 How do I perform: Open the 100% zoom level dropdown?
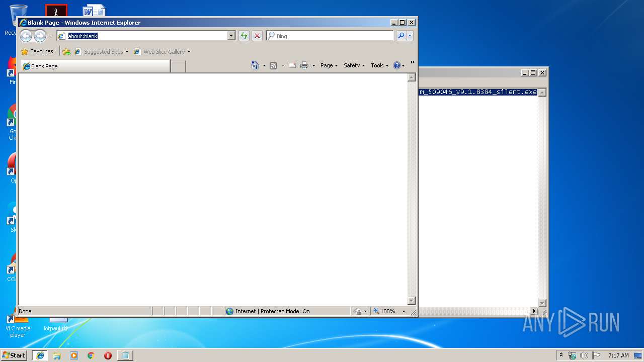404,311
